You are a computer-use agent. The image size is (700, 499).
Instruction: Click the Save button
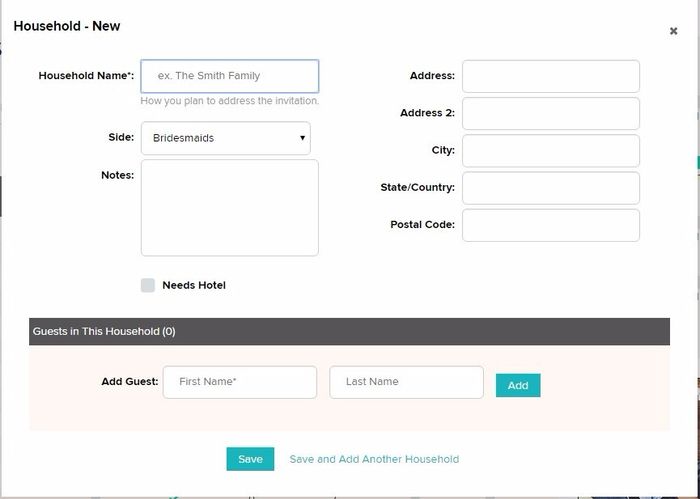click(250, 459)
